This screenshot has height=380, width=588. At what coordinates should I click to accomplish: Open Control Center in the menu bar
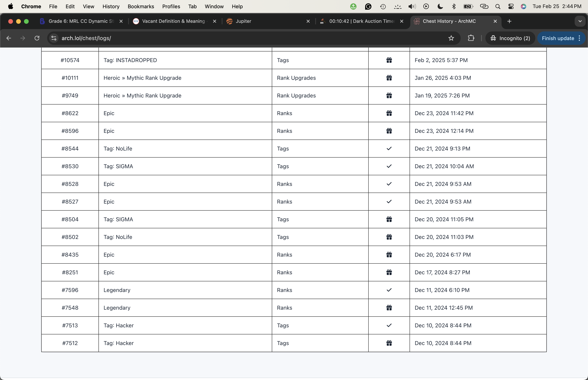[511, 6]
